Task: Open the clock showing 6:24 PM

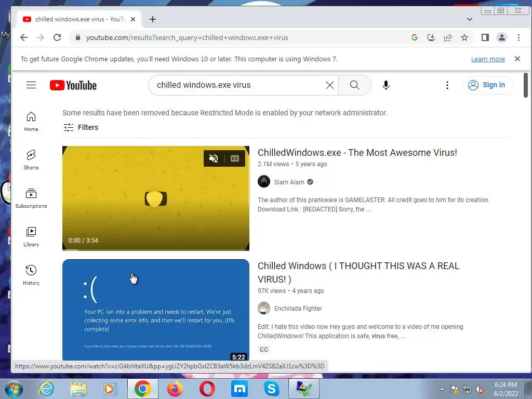Action: pyautogui.click(x=506, y=389)
